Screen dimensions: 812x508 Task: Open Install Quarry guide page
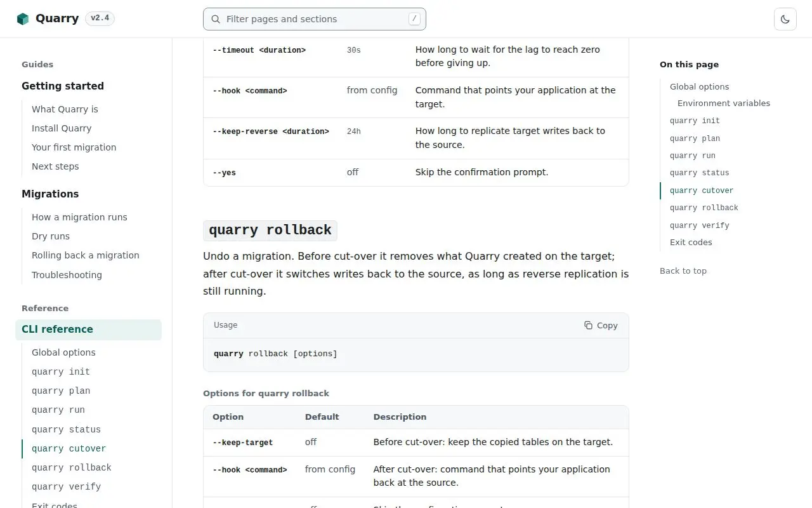(x=62, y=128)
